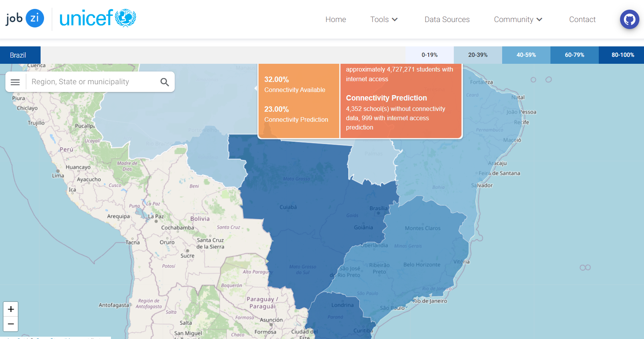Click the 32.00% Connectivity Available value
Viewport: 644px width, 339px height.
point(276,79)
